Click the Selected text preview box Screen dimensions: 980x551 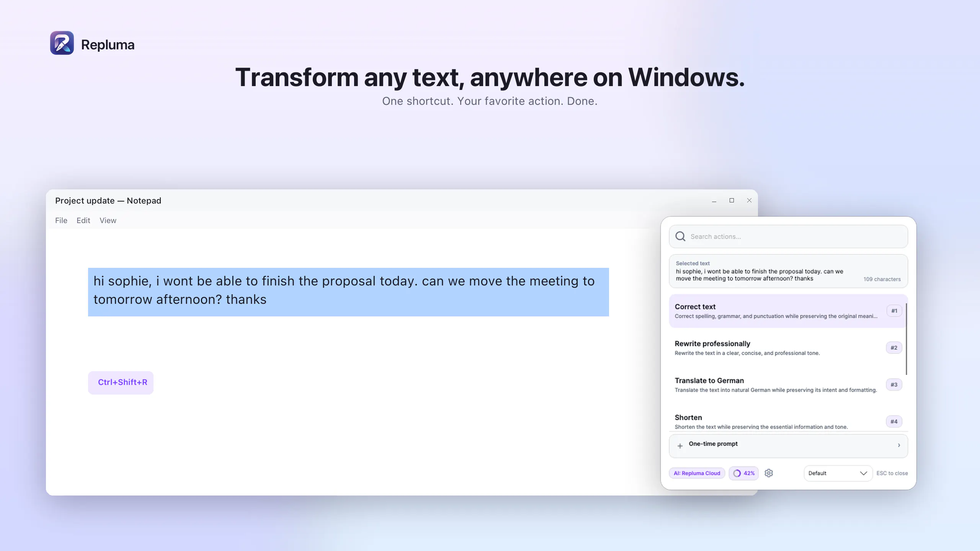pyautogui.click(x=789, y=271)
